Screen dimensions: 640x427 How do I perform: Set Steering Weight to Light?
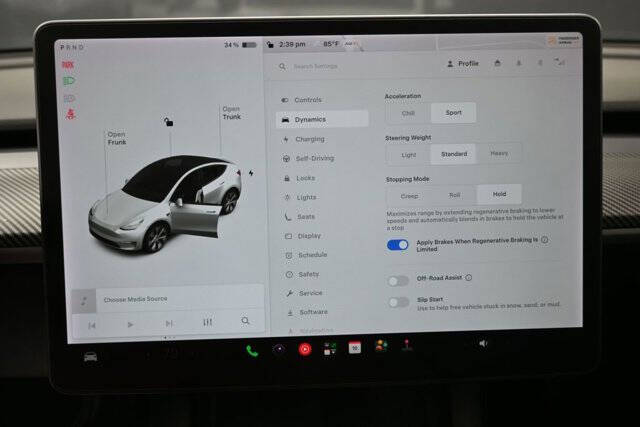point(409,155)
